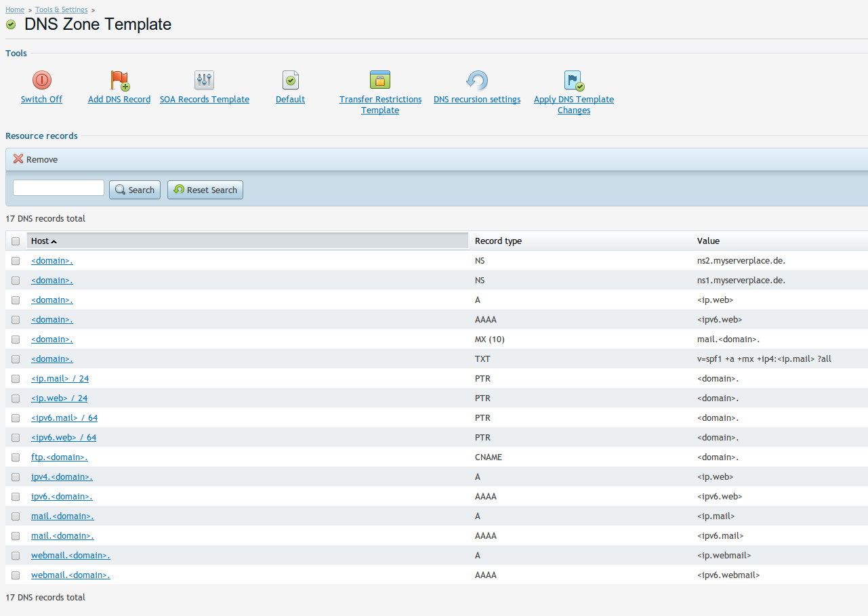Focus the DNS records search field
868x616 pixels.
(58, 188)
